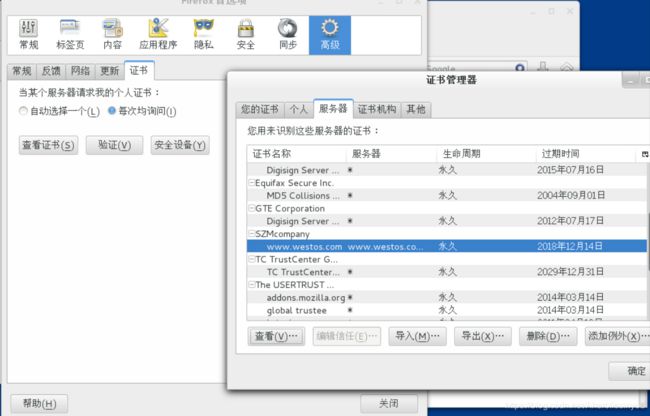Open the 安全 security lock icon

pyautogui.click(x=246, y=35)
